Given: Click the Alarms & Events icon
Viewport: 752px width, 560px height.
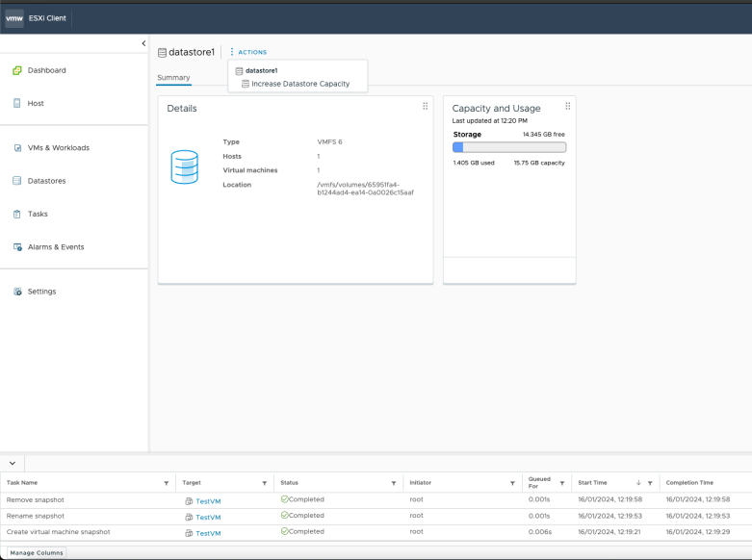Looking at the screenshot, I should (x=17, y=247).
